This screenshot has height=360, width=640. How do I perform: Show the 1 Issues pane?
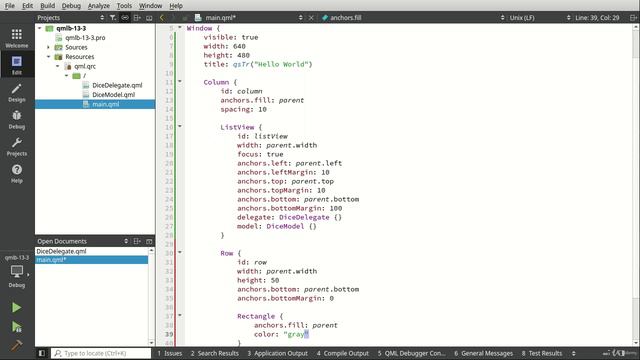pyautogui.click(x=170, y=353)
